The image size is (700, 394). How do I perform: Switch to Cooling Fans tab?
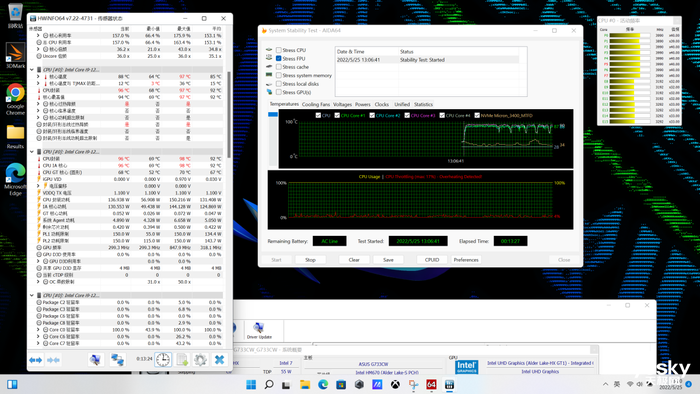tap(316, 104)
